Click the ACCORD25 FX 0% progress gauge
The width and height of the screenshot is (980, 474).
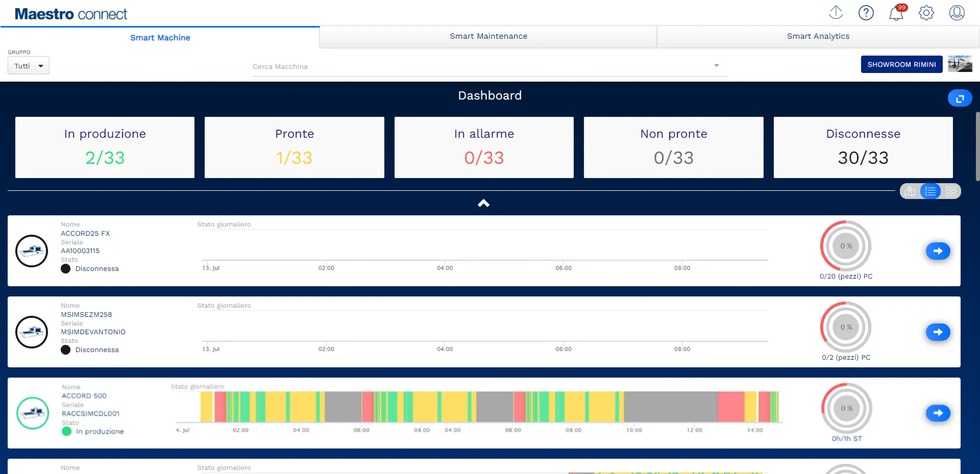pos(846,246)
